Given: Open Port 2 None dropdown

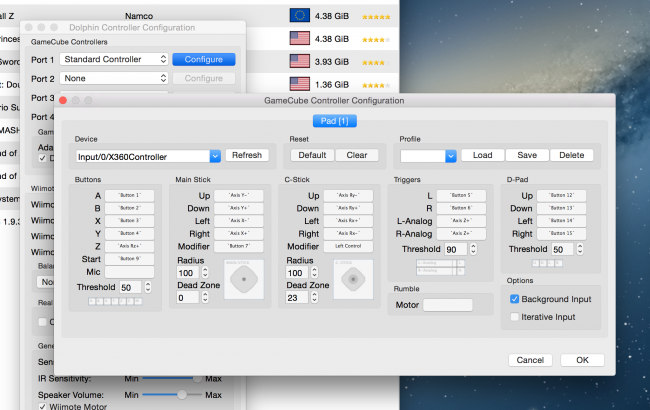Looking at the screenshot, I should [114, 78].
